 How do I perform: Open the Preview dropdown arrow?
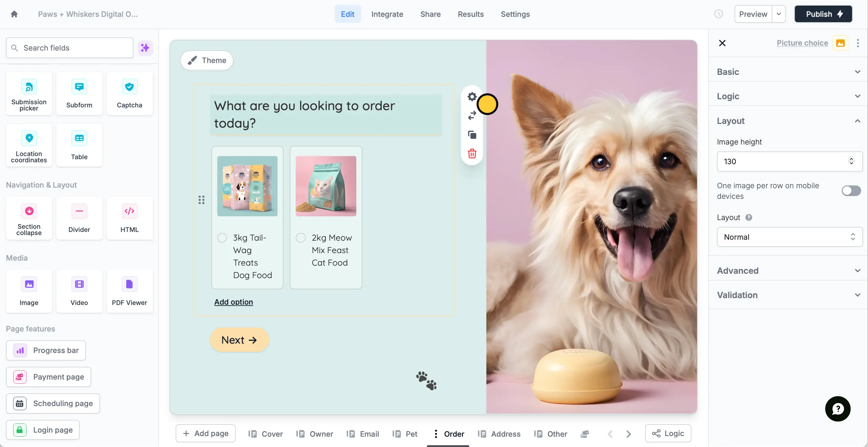tap(778, 14)
